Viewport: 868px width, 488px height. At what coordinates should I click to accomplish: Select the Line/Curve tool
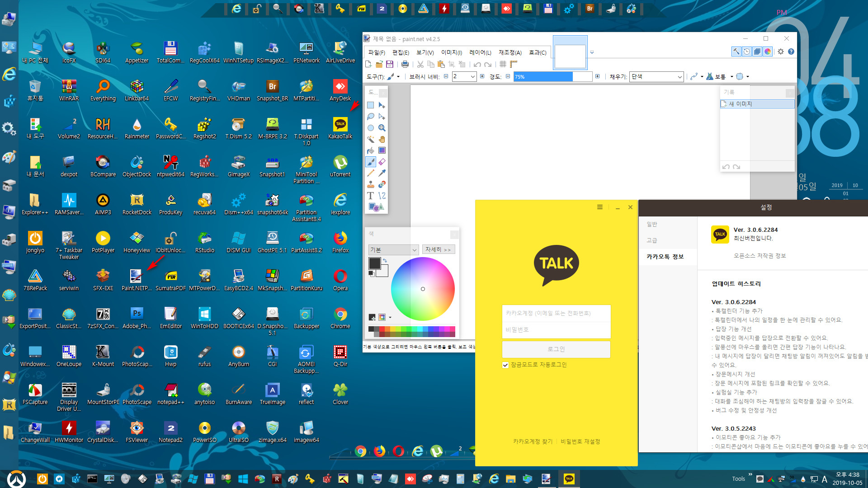tap(382, 196)
